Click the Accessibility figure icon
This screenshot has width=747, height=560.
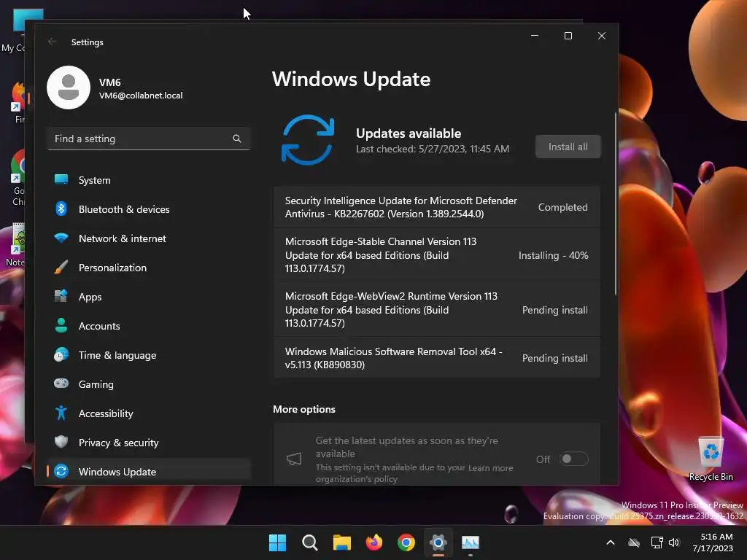[x=61, y=413]
